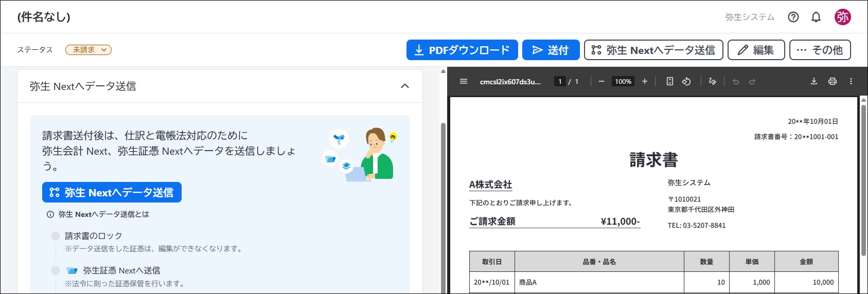Click the 弥生システム account name at the top

click(x=750, y=17)
